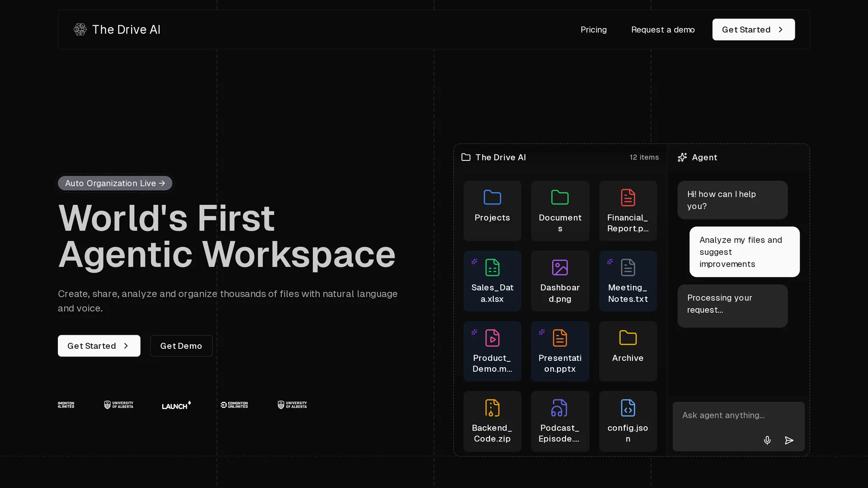Select the Sales_Data.xlsx spreadsheet icon
This screenshot has width=868, height=488.
(492, 267)
